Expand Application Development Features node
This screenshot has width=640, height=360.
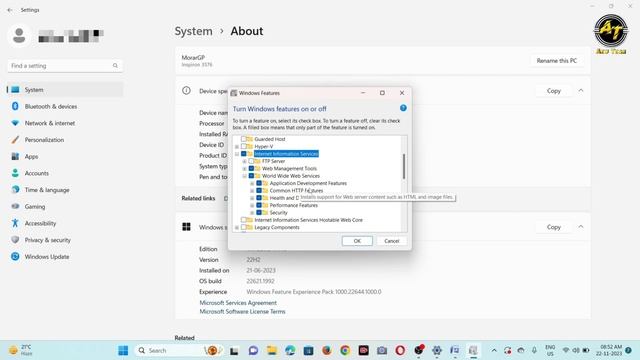[x=252, y=183]
